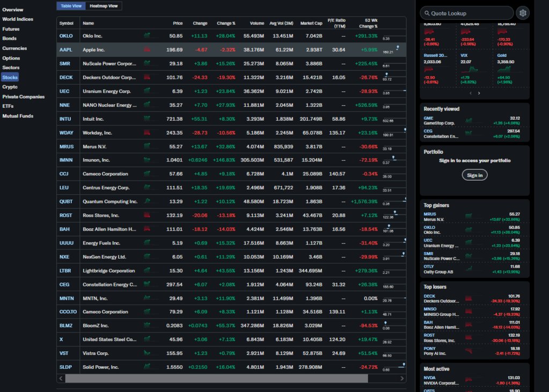
Task: Click the red chart icon in the Deckers Outdoor table row
Action: (x=147, y=77)
